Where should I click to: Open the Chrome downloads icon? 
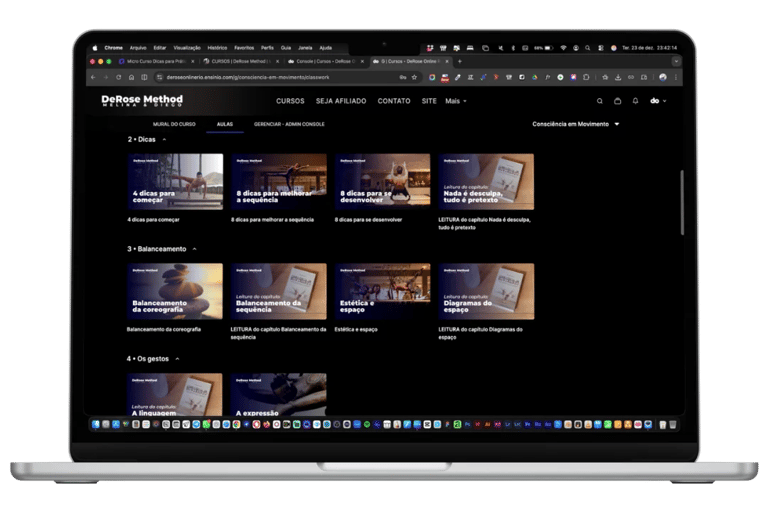tap(618, 77)
